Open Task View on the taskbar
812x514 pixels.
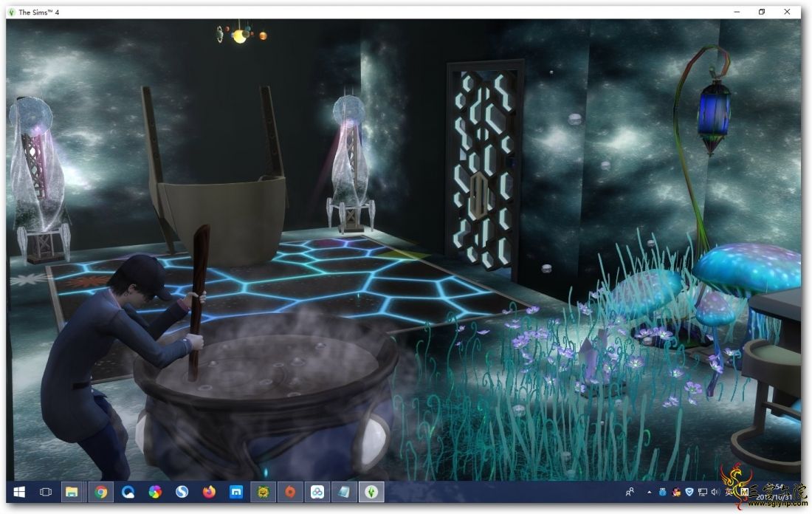pyautogui.click(x=46, y=492)
